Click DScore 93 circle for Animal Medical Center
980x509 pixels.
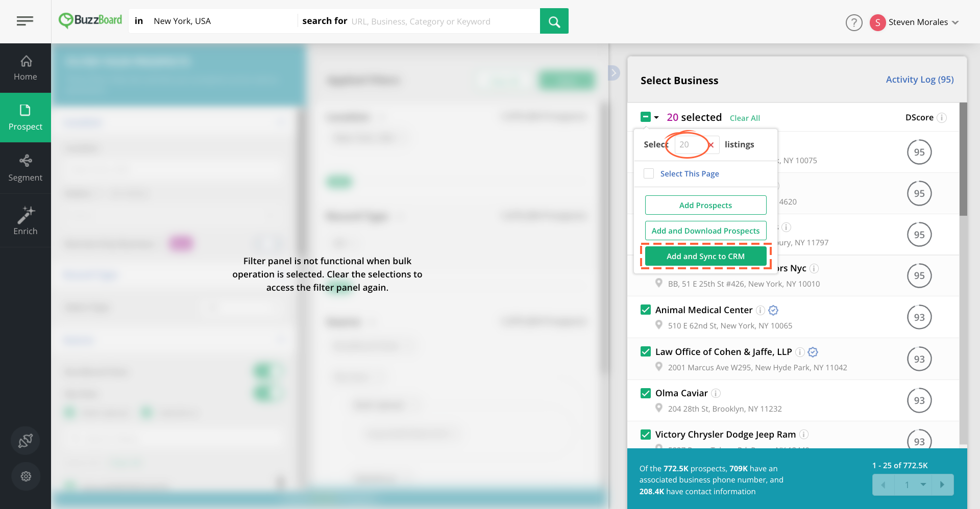[919, 317]
